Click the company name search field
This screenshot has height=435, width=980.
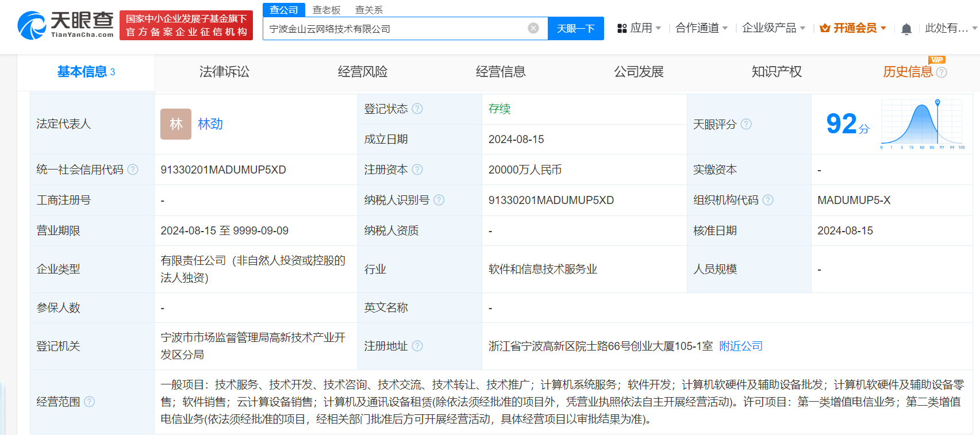point(397,29)
